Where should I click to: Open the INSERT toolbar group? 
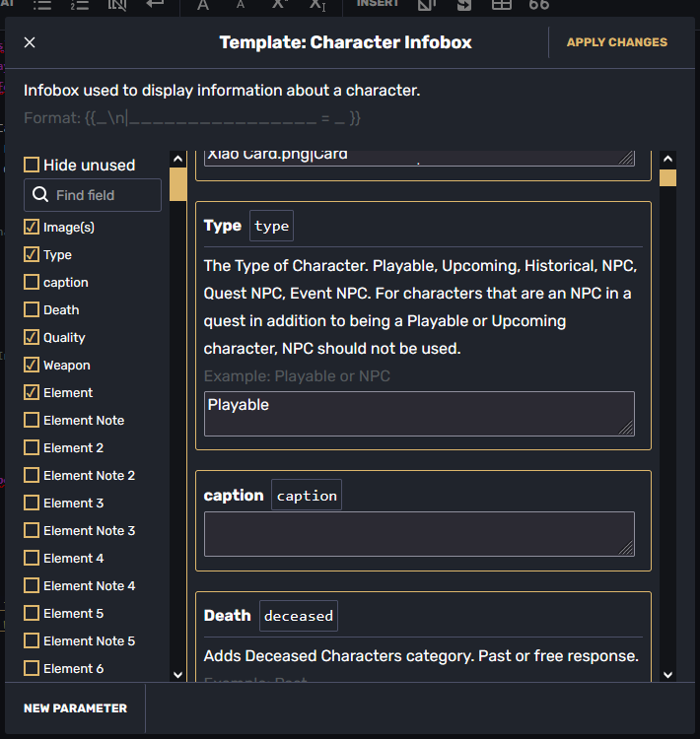click(x=378, y=4)
